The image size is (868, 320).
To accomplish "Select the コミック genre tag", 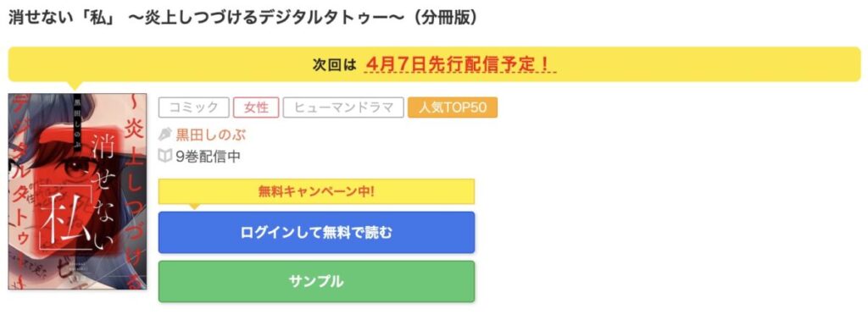I will (194, 108).
